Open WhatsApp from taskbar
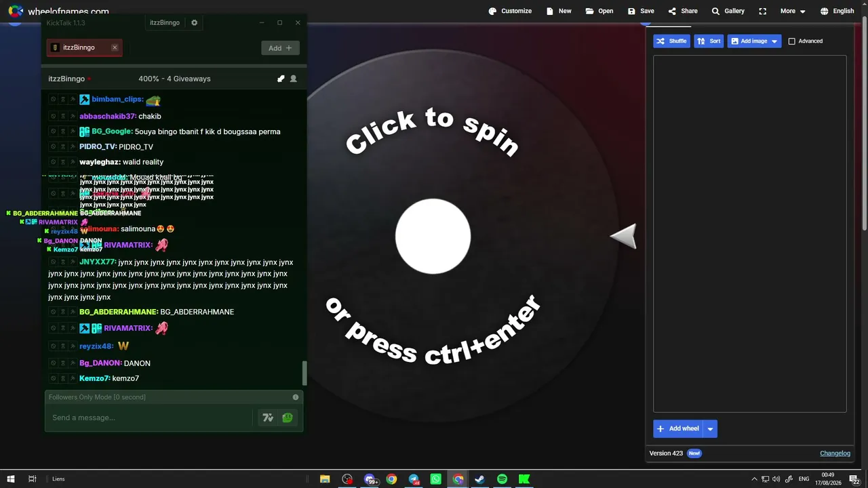The height and width of the screenshot is (488, 868). (435, 479)
